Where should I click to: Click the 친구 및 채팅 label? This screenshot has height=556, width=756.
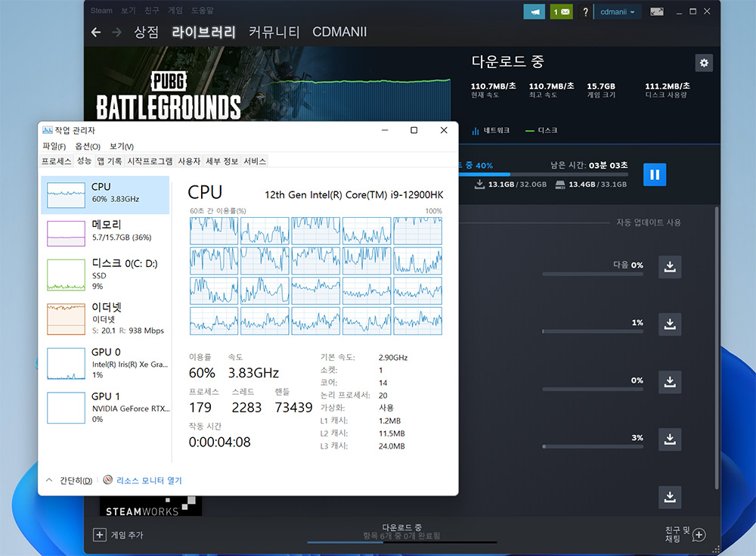coord(677,534)
